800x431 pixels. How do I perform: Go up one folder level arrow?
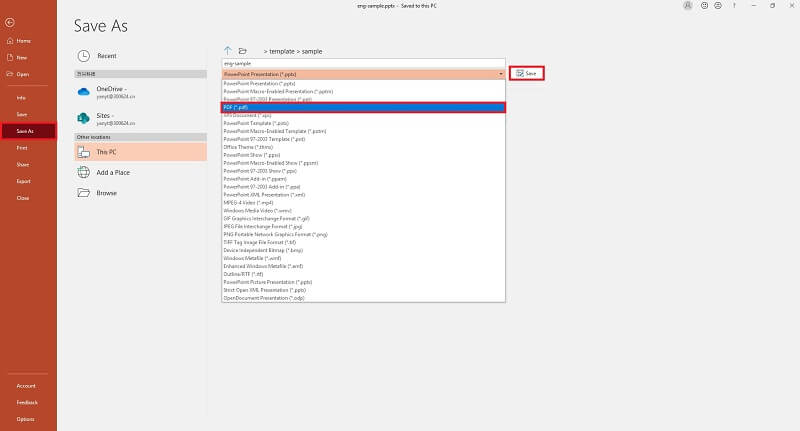(x=228, y=50)
